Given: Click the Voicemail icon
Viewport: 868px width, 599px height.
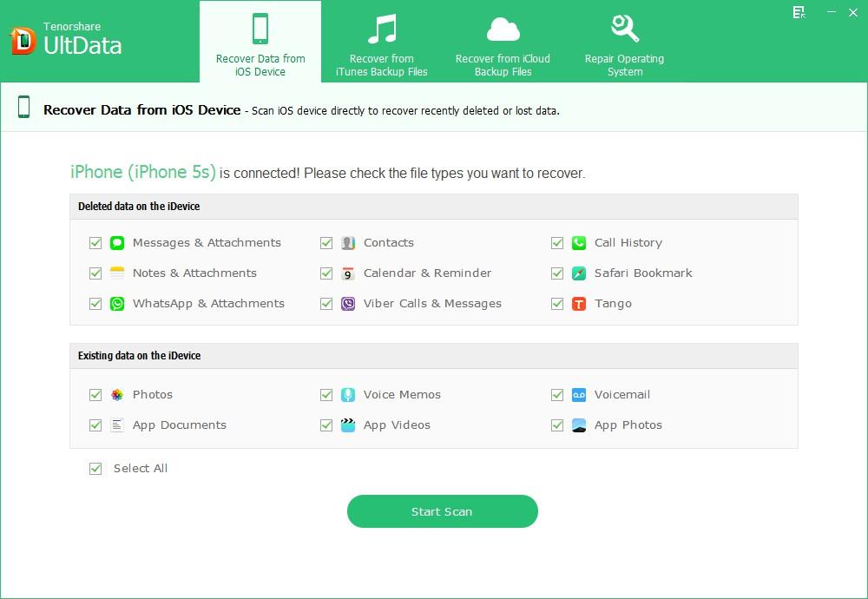Looking at the screenshot, I should tap(577, 394).
